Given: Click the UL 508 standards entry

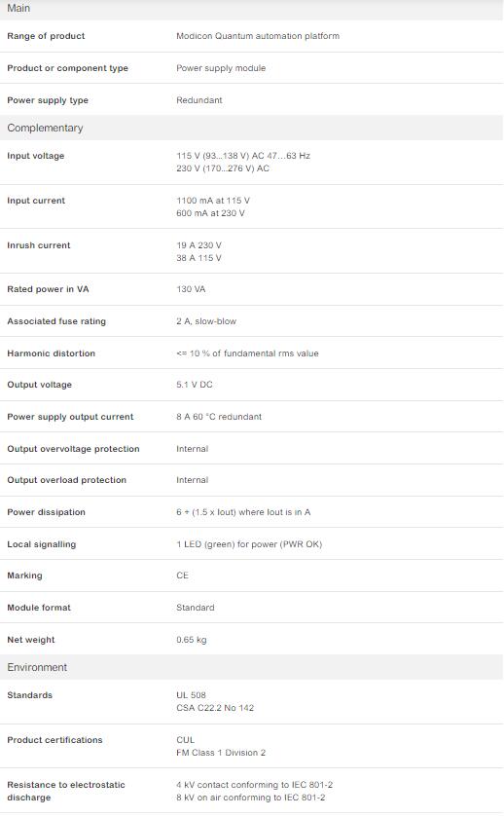Looking at the screenshot, I should pyautogui.click(x=191, y=695).
